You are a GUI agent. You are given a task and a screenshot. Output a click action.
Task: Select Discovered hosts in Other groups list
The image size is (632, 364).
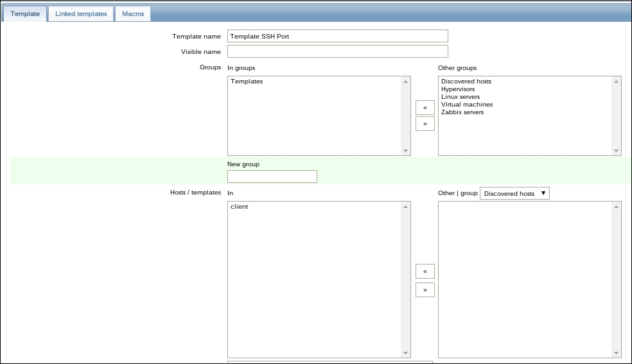(466, 82)
